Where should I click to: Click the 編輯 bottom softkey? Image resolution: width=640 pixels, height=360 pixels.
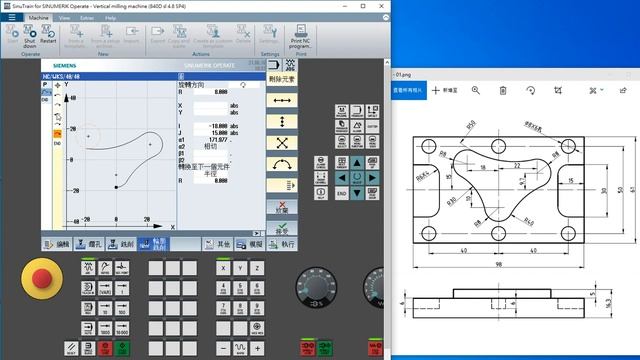pyautogui.click(x=57, y=244)
